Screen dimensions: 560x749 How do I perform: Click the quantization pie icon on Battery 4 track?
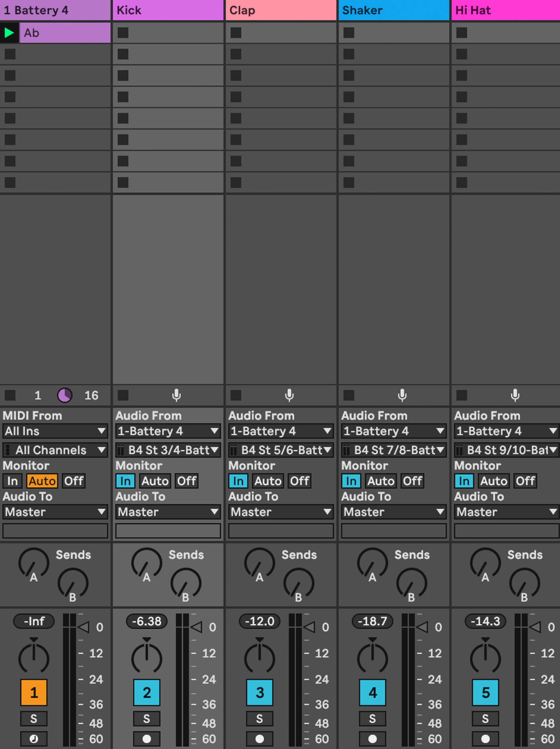[x=65, y=395]
